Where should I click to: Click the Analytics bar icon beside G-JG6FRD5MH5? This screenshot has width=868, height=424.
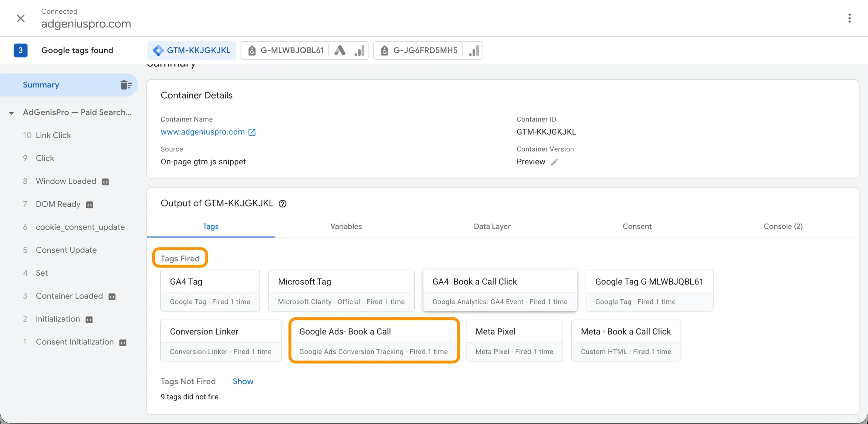pyautogui.click(x=474, y=51)
